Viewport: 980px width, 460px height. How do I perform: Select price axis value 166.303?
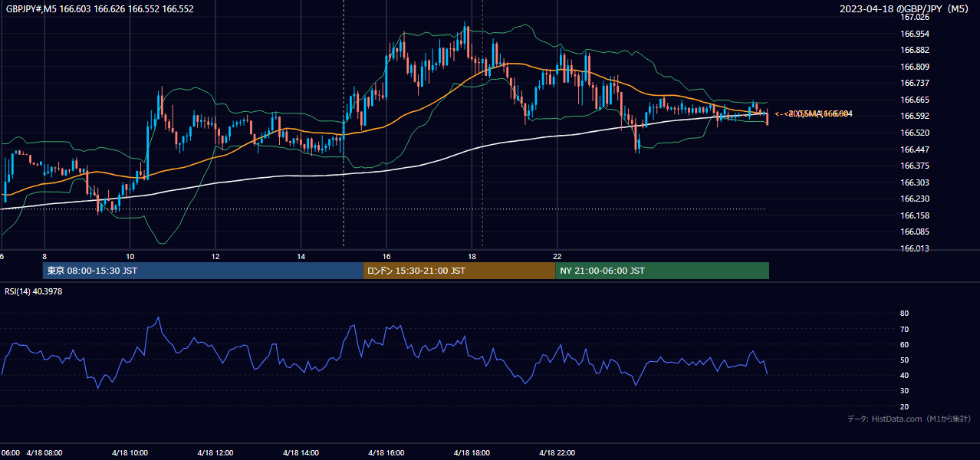point(915,182)
